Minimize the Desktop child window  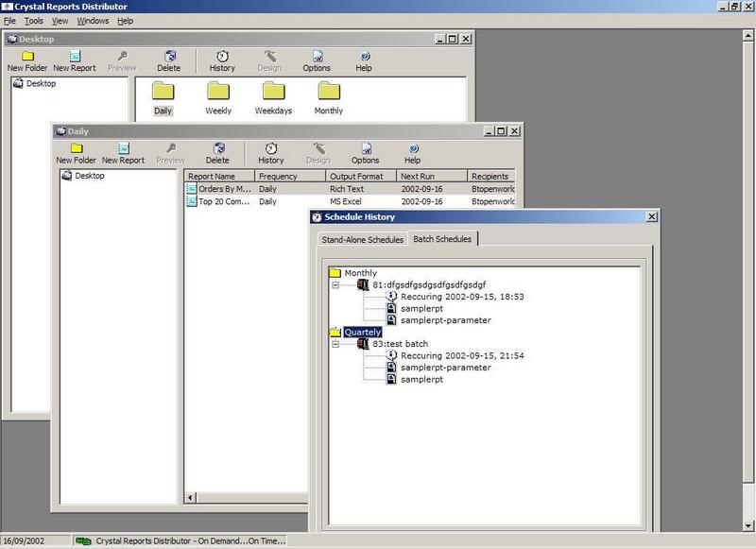coord(439,39)
